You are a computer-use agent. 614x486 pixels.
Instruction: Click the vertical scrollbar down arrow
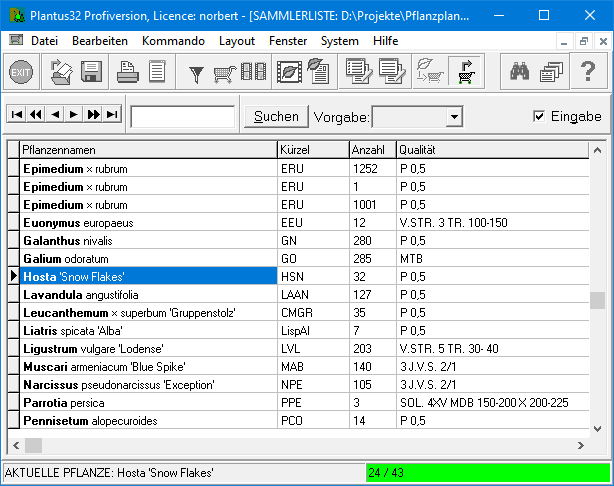597,427
